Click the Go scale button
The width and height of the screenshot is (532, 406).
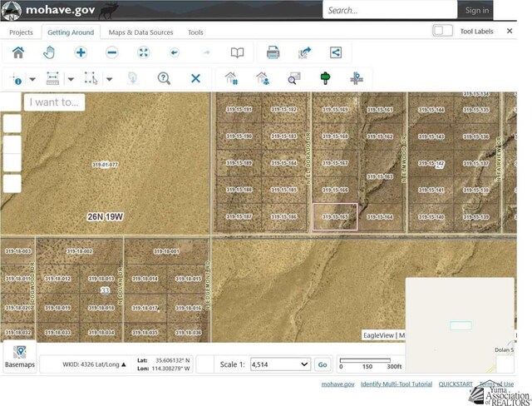pos(323,364)
